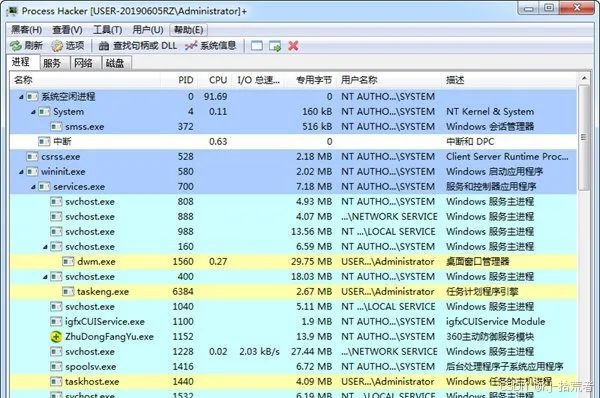Click the dwm.exe process icon

click(x=68, y=262)
